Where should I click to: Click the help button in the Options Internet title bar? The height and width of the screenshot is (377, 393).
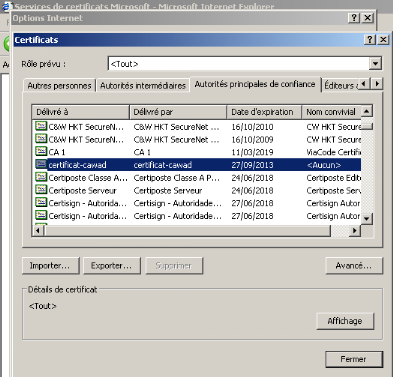click(354, 18)
